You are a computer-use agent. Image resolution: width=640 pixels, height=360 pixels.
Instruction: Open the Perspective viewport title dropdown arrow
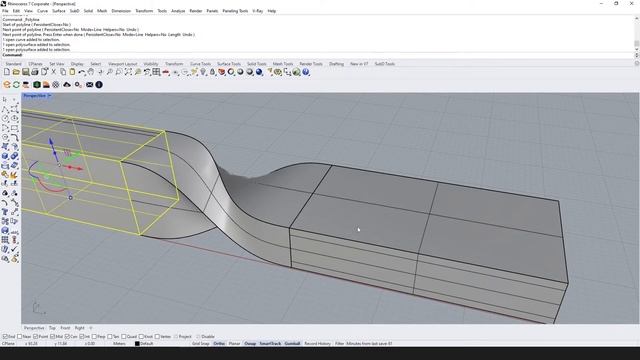pyautogui.click(x=49, y=96)
